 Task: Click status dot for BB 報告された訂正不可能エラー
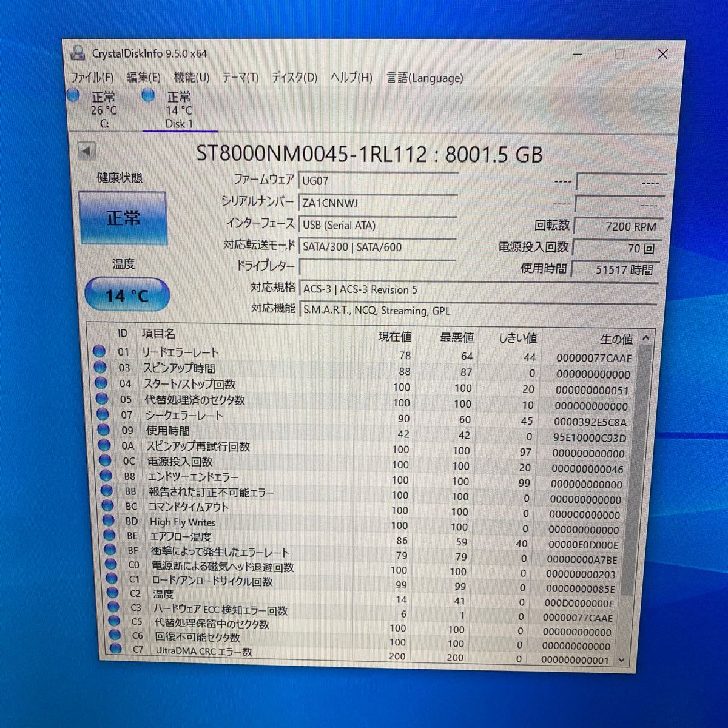107,491
